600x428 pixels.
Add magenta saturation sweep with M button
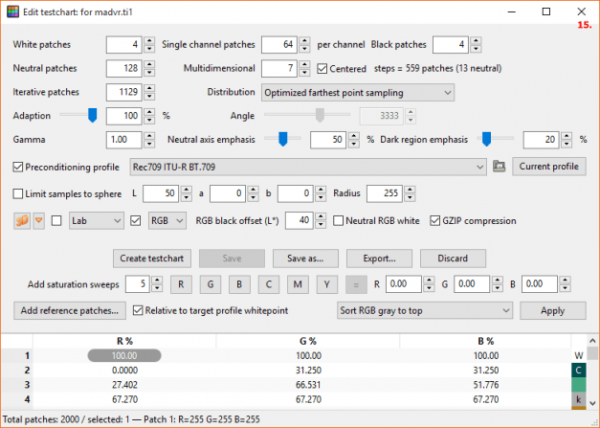tap(297, 284)
